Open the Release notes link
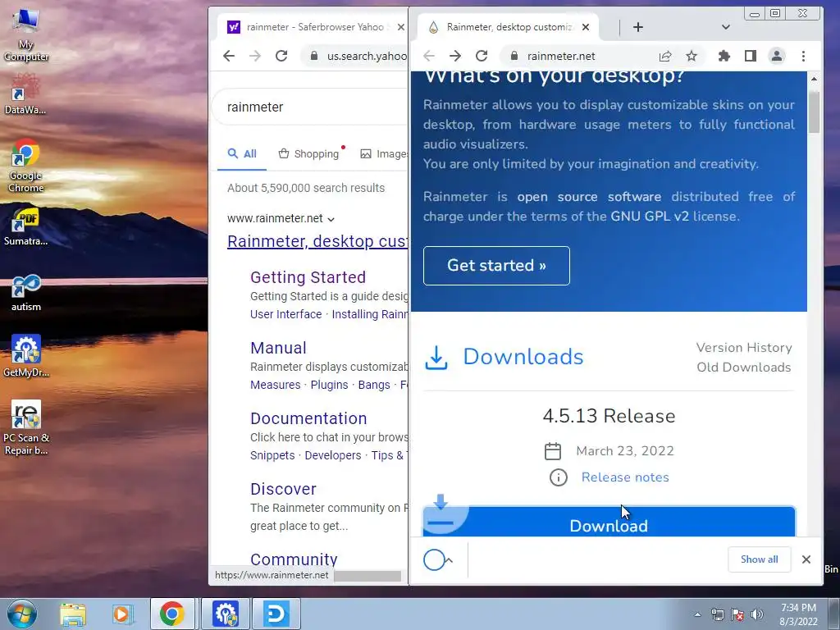840x630 pixels. (x=625, y=477)
